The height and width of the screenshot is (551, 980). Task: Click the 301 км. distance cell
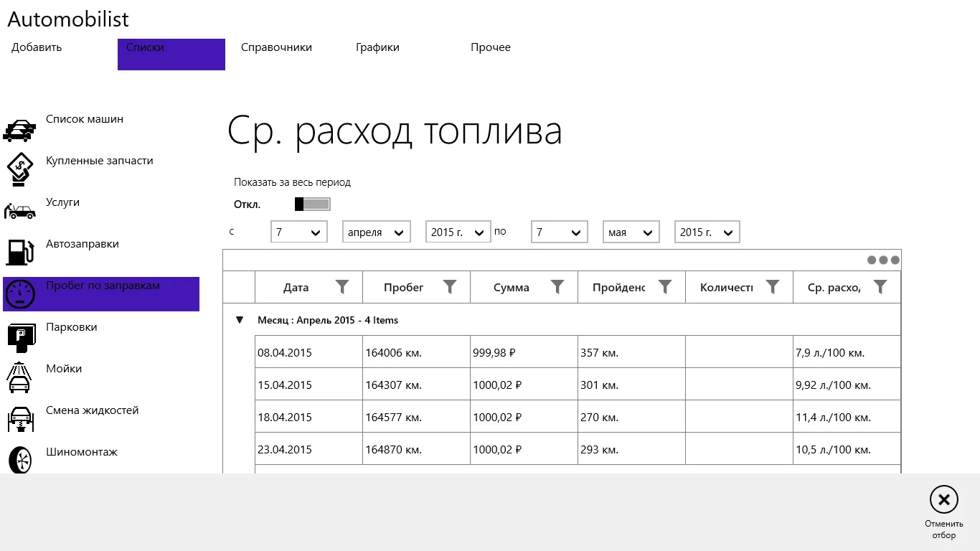coord(632,385)
